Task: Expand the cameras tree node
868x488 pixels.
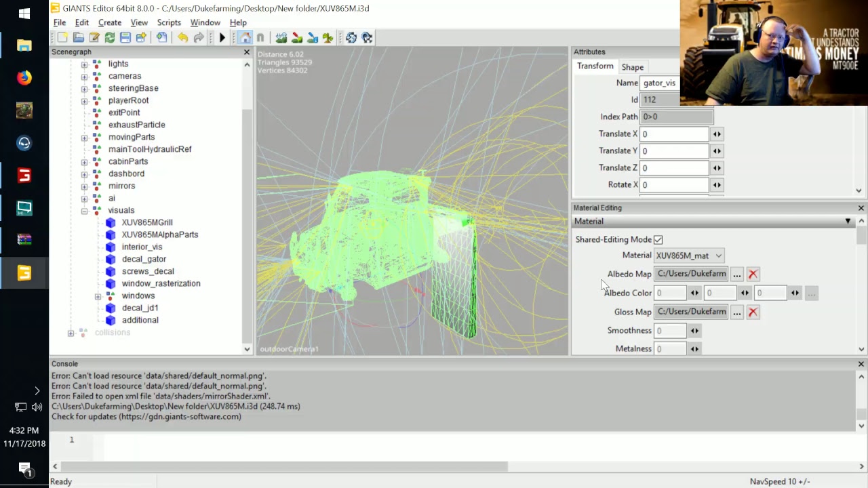Action: tap(84, 77)
